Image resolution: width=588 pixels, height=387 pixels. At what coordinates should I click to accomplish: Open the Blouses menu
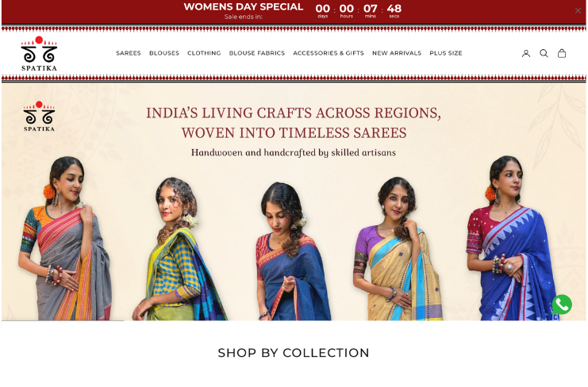coord(164,53)
